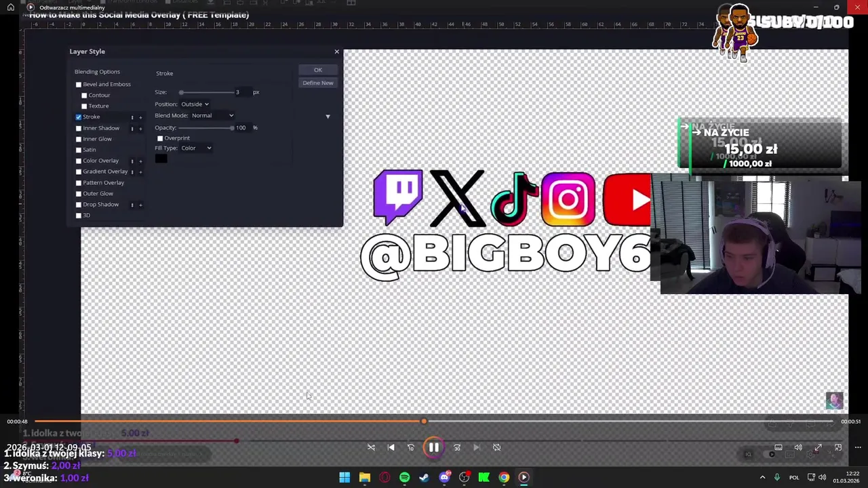This screenshot has height=488, width=868.
Task: Enable the Color Overlay checkbox
Action: 79,161
